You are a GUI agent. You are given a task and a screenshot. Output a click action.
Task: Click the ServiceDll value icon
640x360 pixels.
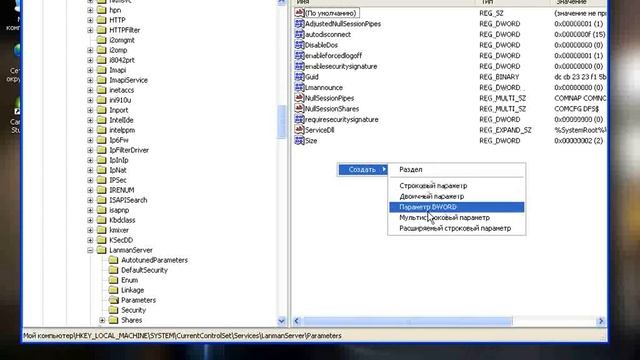click(x=300, y=130)
